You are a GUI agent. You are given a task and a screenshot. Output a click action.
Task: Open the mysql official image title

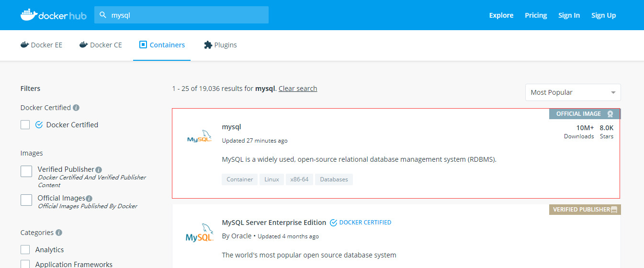[232, 127]
